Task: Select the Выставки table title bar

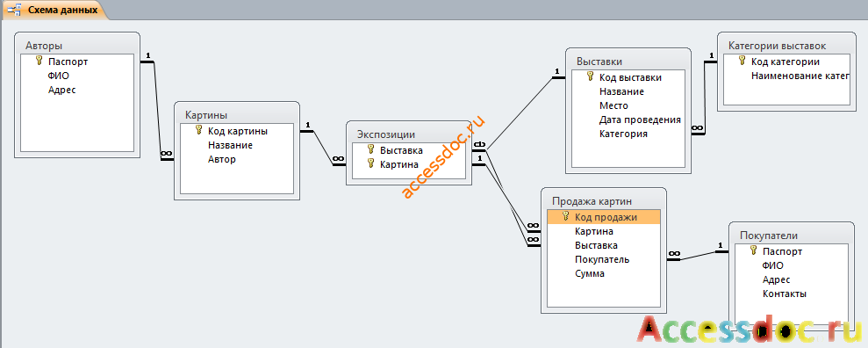Action: 628,61
